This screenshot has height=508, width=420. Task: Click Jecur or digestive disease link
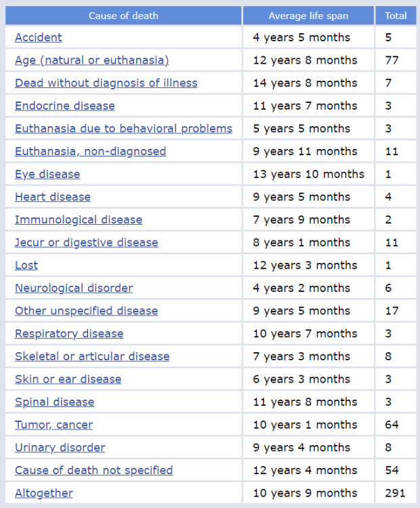pyautogui.click(x=87, y=242)
